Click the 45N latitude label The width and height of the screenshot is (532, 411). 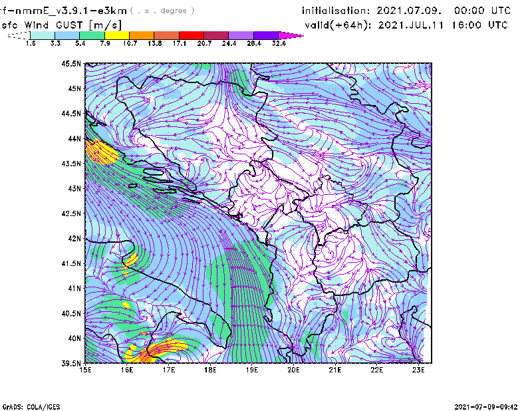pyautogui.click(x=74, y=88)
